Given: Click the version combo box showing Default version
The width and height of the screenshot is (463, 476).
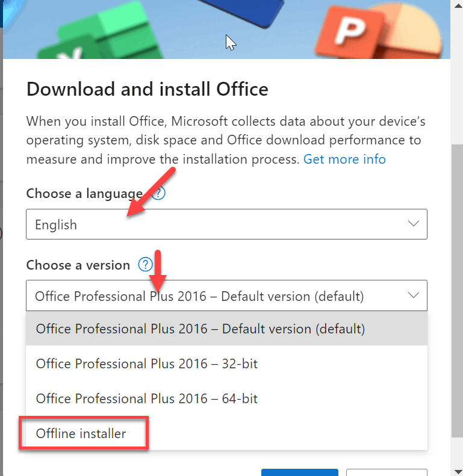Looking at the screenshot, I should pos(226,295).
